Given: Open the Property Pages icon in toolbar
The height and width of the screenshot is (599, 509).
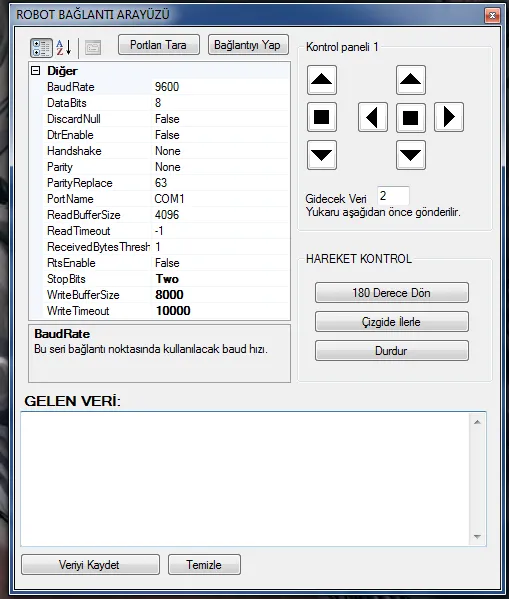Looking at the screenshot, I should point(93,48).
